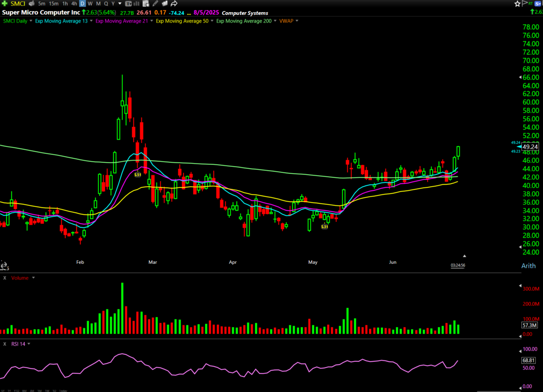Image resolution: width=543 pixels, height=392 pixels.
Task: Click the volume axis arrow near 300.0M
Action: pyautogui.click(x=520, y=286)
